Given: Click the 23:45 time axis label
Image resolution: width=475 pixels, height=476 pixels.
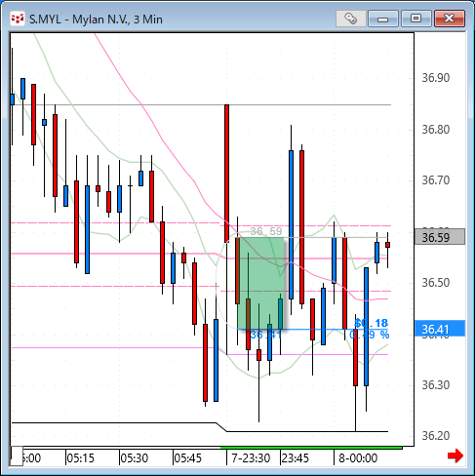Looking at the screenshot, I should click(x=296, y=458).
